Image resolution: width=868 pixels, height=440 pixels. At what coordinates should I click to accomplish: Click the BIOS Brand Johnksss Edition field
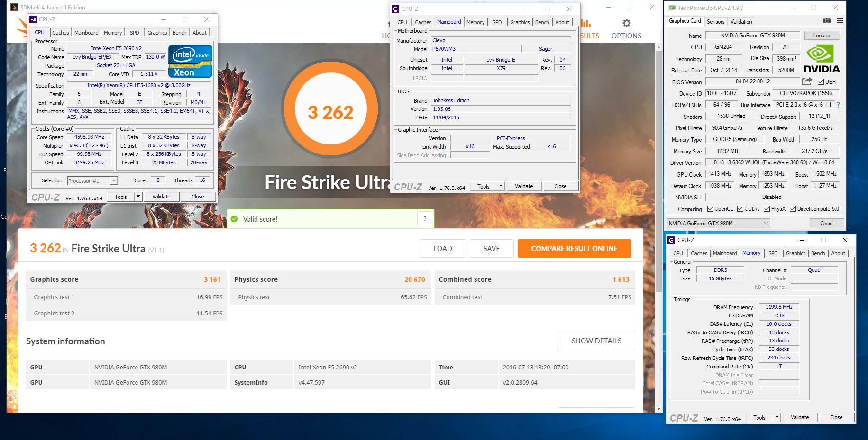[x=501, y=100]
